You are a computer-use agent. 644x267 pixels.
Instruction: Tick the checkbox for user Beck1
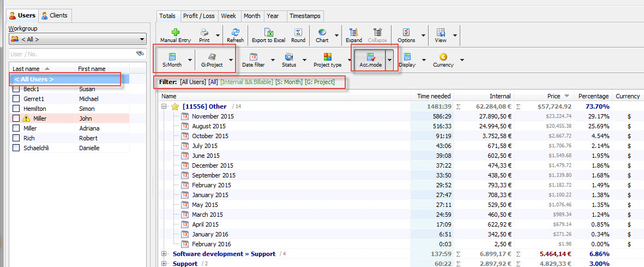[16, 89]
